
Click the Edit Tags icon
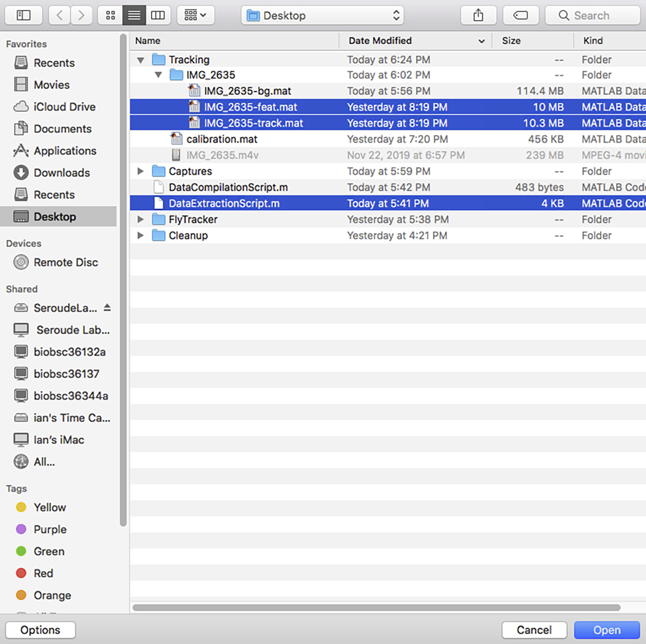pyautogui.click(x=520, y=16)
